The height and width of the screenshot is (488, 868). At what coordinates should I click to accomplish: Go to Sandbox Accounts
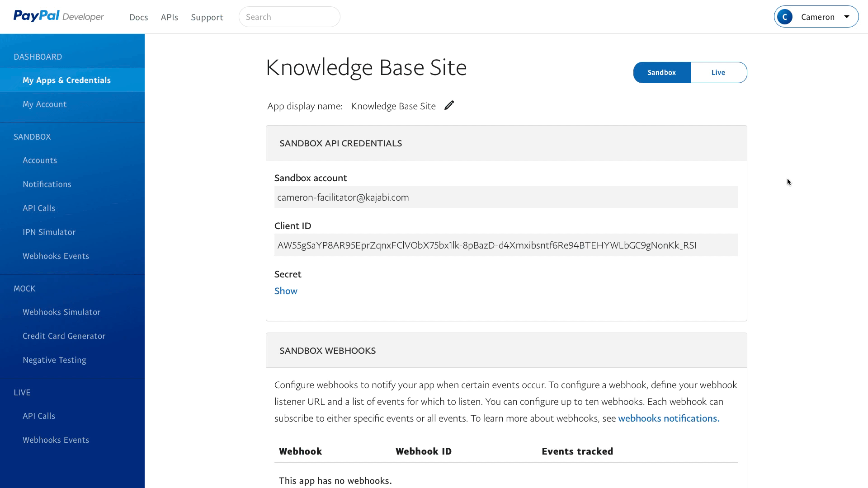40,160
